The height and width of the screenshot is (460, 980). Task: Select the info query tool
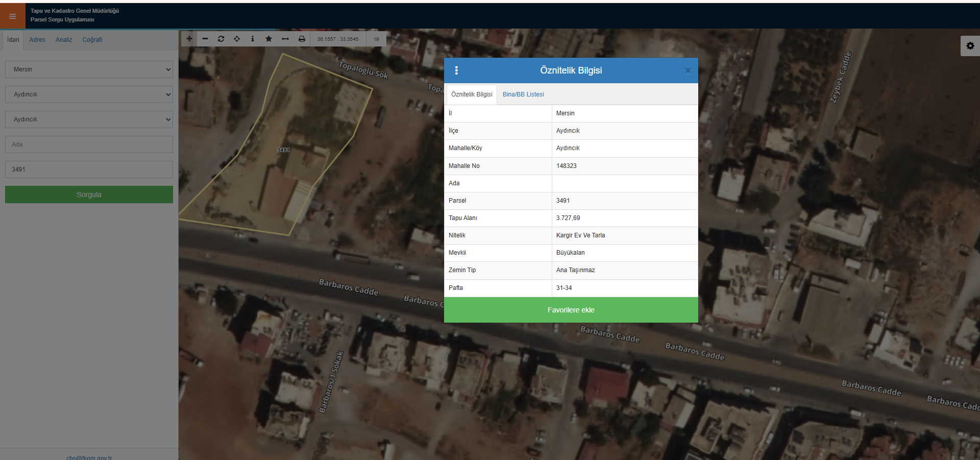(x=253, y=39)
